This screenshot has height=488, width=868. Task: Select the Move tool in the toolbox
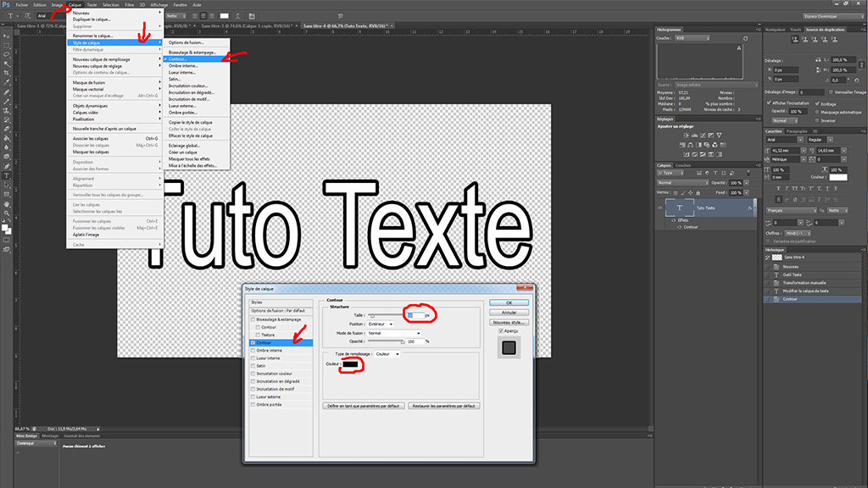[x=7, y=36]
